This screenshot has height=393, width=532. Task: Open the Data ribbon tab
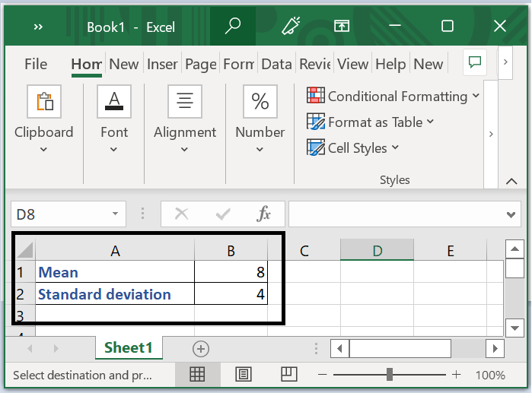tap(276, 65)
